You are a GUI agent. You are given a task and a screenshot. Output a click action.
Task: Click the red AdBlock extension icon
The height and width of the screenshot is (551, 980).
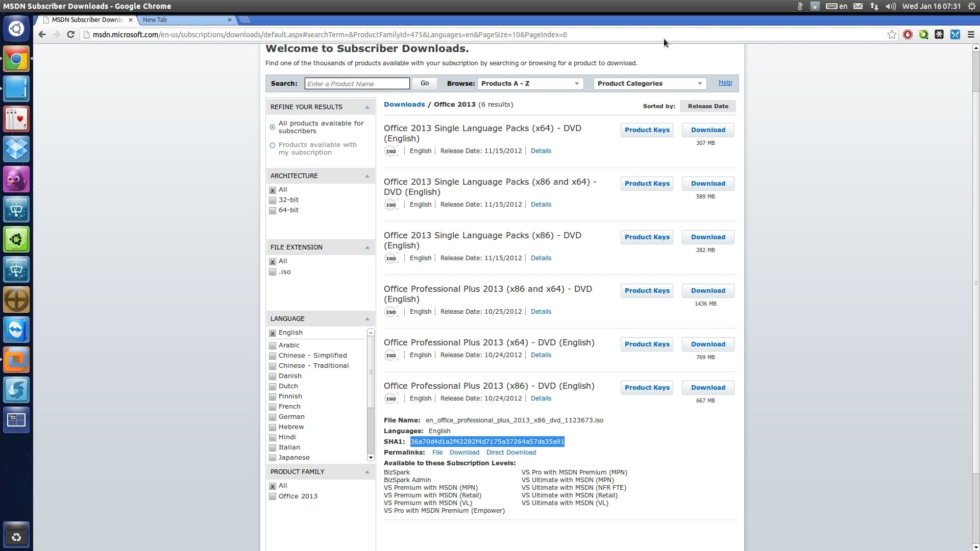908,35
